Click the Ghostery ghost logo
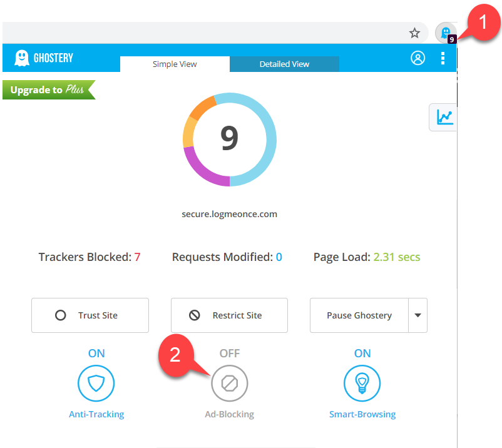The height and width of the screenshot is (448, 502). tap(22, 58)
